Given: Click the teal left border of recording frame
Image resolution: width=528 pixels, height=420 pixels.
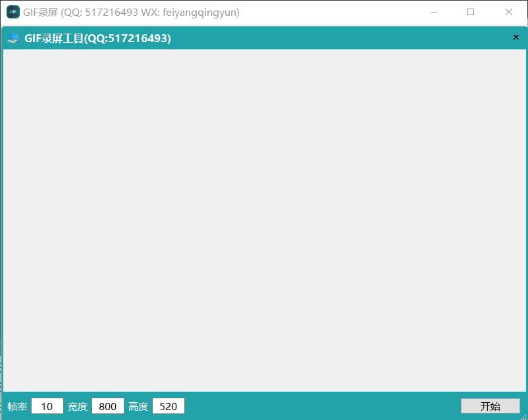Looking at the screenshot, I should pos(1,217).
